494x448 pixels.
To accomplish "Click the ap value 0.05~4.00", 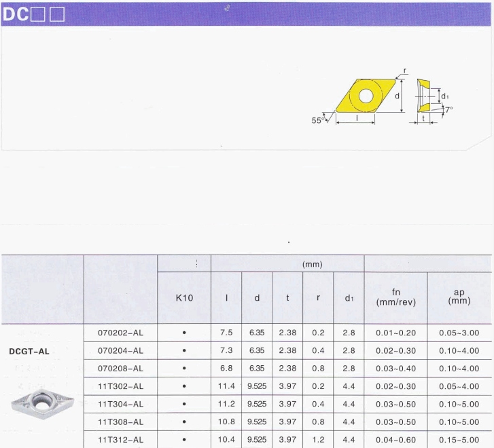I will pos(459,386).
